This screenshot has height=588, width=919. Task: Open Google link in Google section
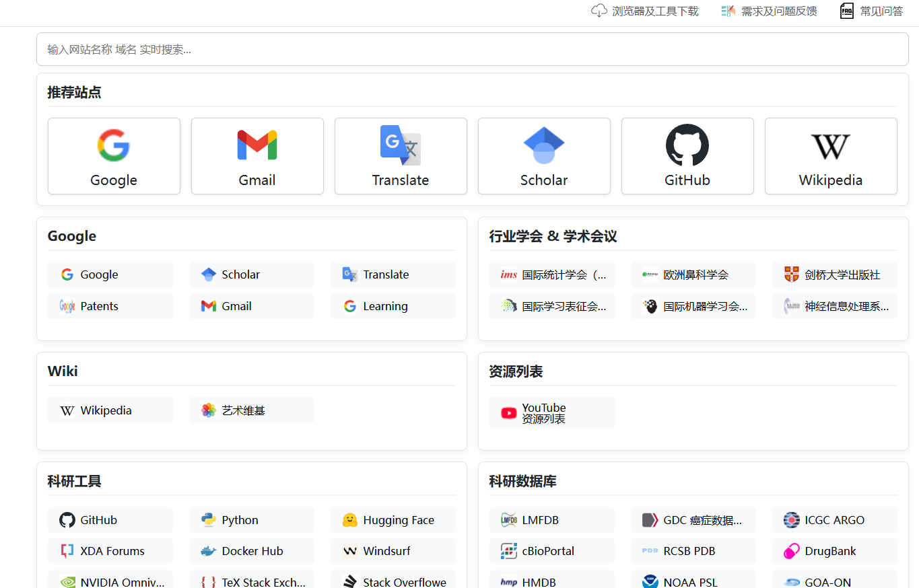(110, 274)
